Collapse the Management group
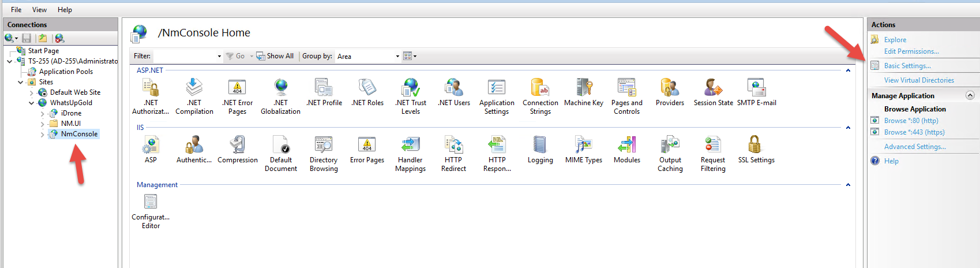The image size is (980, 268). point(848,185)
